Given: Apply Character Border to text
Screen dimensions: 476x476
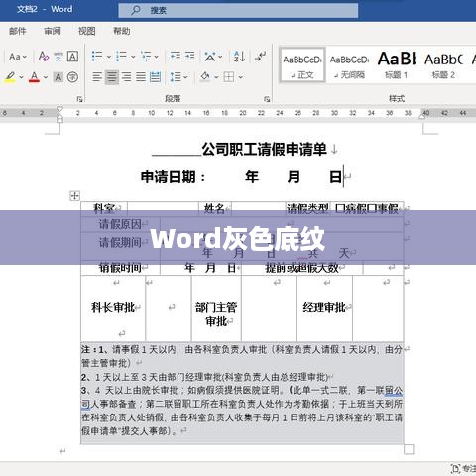Looking at the screenshot, I should (72, 57).
